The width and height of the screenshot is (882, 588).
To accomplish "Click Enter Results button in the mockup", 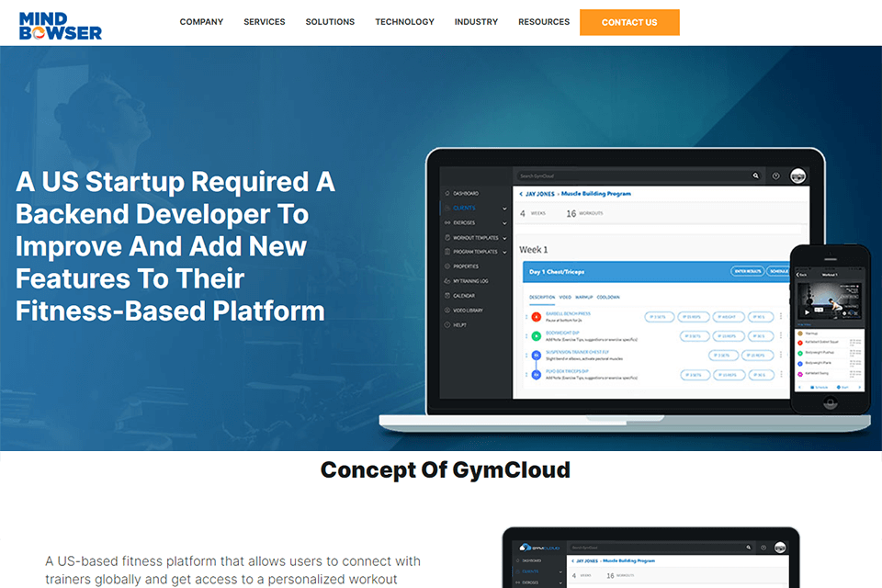I will pos(748,271).
